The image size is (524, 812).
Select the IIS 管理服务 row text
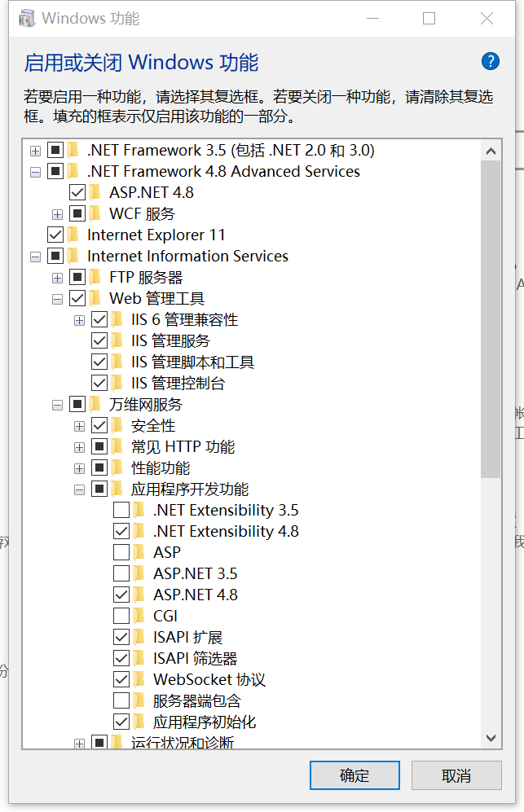point(170,340)
